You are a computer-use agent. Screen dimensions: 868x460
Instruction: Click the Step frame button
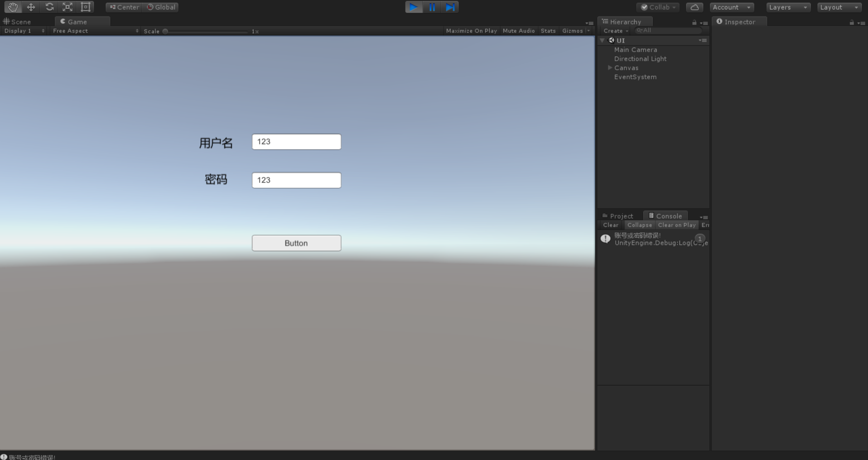click(450, 7)
